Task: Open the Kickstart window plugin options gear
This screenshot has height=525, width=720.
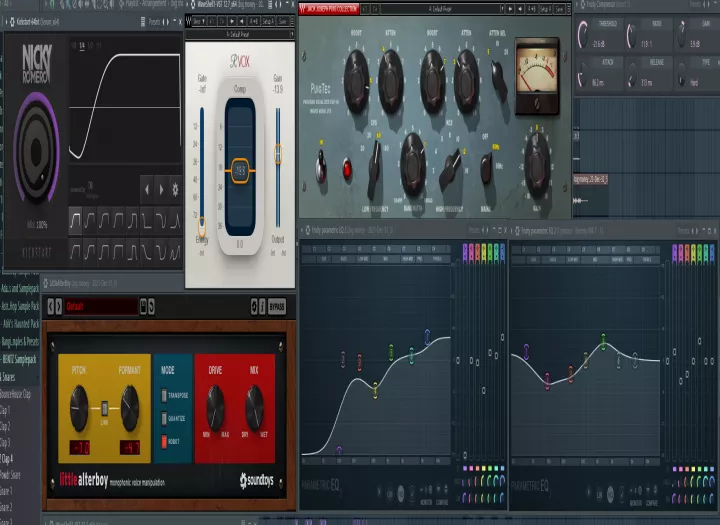Action: [x=12, y=22]
